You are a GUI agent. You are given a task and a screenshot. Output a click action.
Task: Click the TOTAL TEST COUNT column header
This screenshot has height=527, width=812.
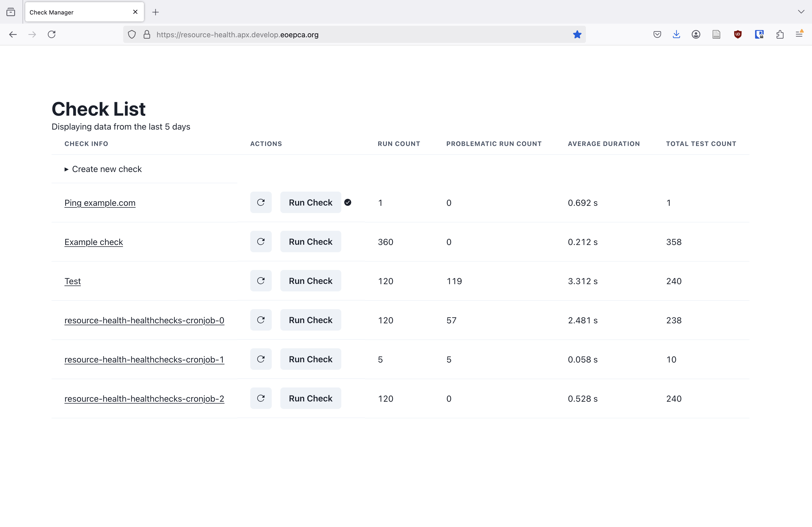point(701,144)
